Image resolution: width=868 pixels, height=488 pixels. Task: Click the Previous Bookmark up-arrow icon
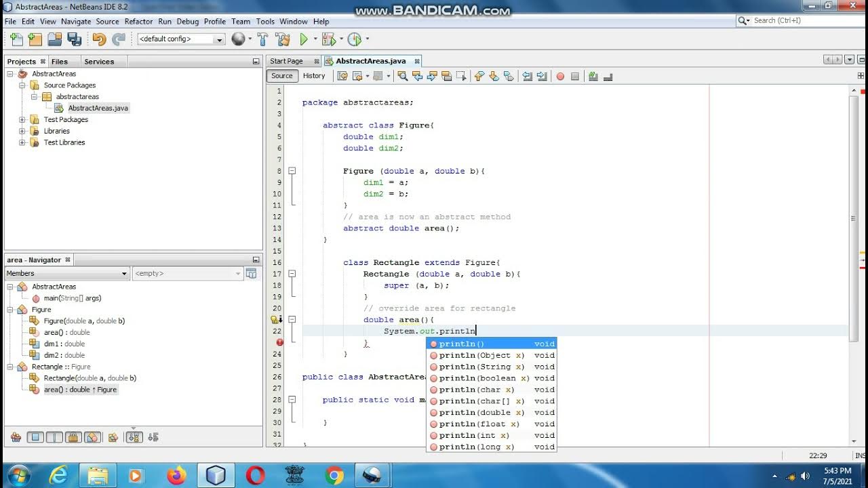[x=479, y=76]
